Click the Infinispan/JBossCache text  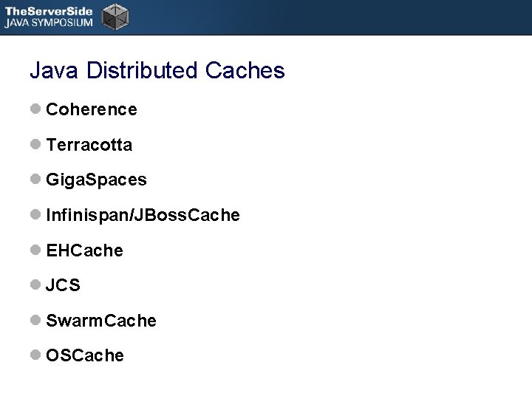[x=143, y=215]
